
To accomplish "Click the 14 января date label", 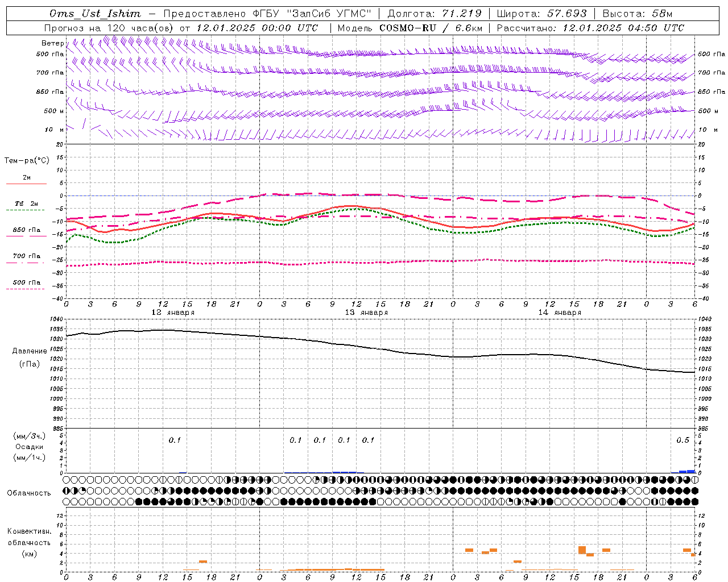I will [560, 313].
